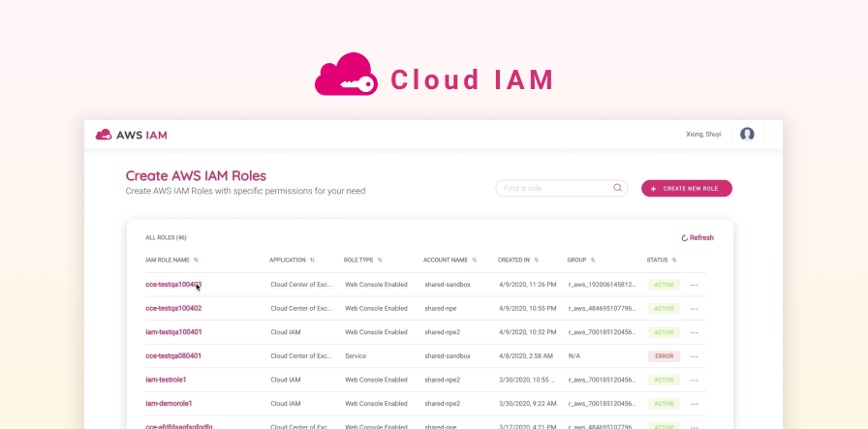Image resolution: width=868 pixels, height=429 pixels.
Task: Open more options for cce-testqa100402
Action: (695, 309)
